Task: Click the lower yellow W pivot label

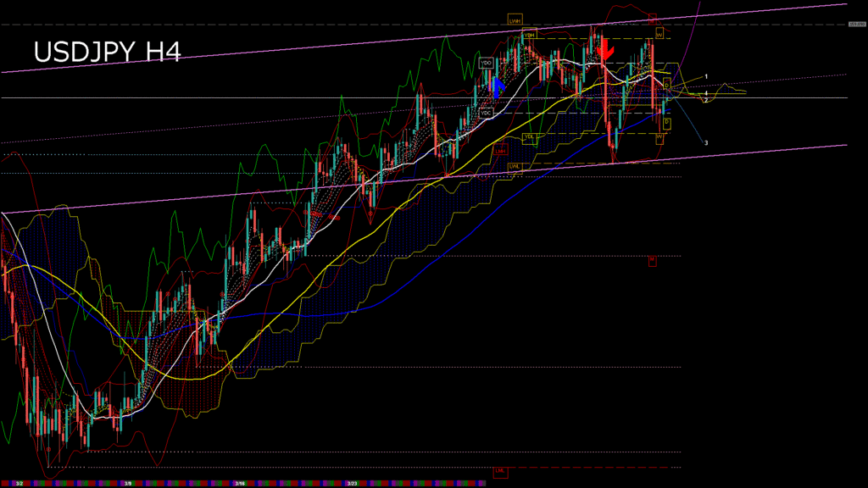Action: click(659, 137)
